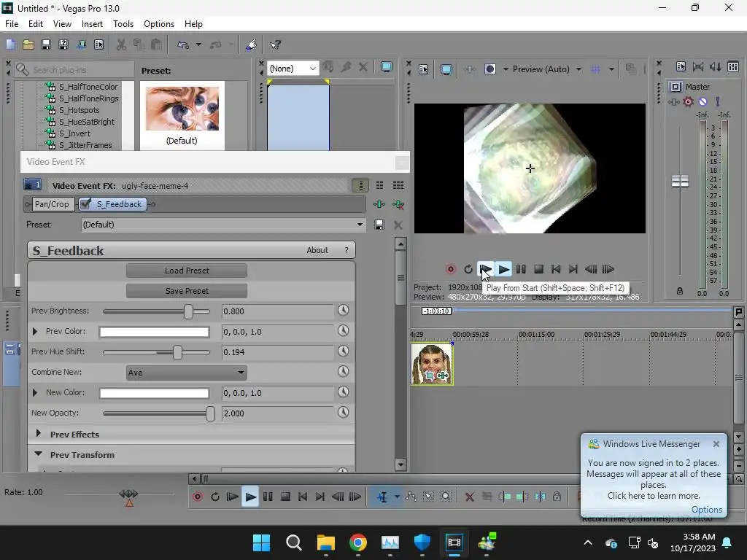Click the New Opacity value field
This screenshot has height=560, width=747.
tap(278, 413)
